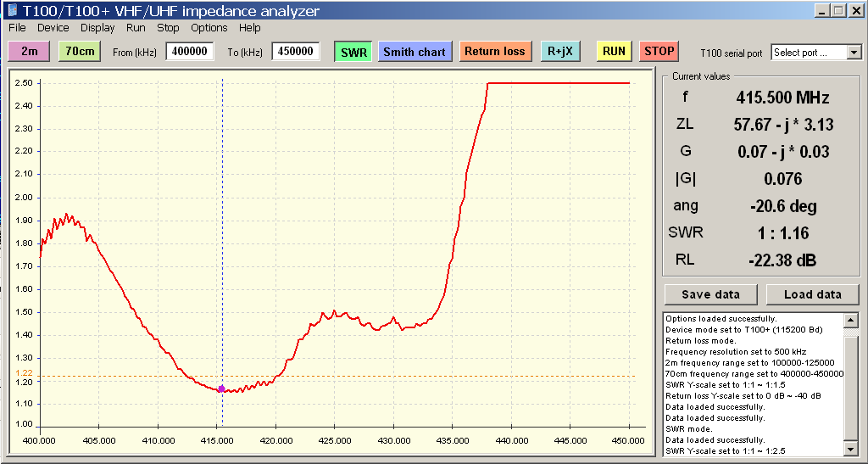Open the Device menu

(x=53, y=27)
